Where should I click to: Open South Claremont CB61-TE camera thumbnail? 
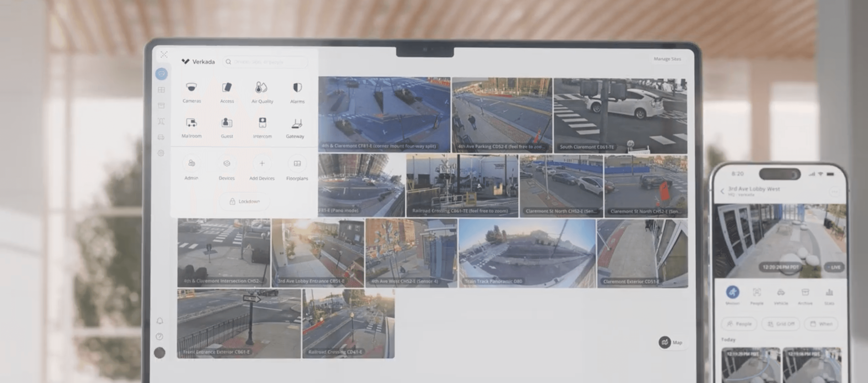click(620, 115)
